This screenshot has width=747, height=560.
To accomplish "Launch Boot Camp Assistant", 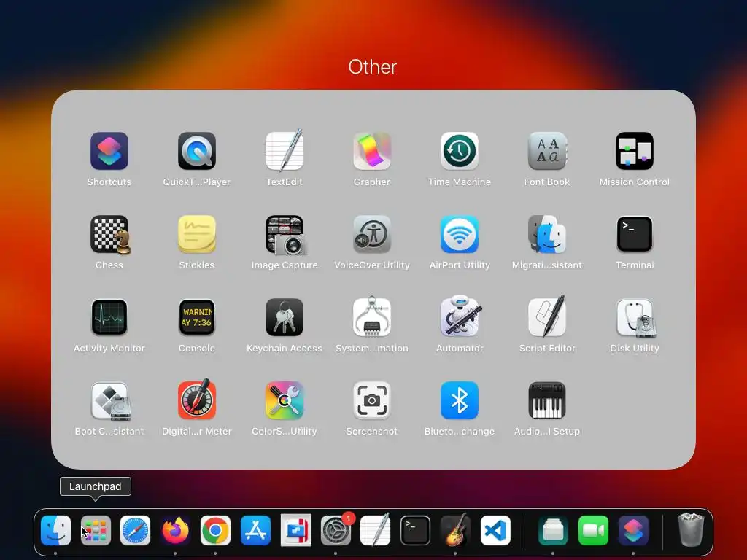I will [110, 401].
